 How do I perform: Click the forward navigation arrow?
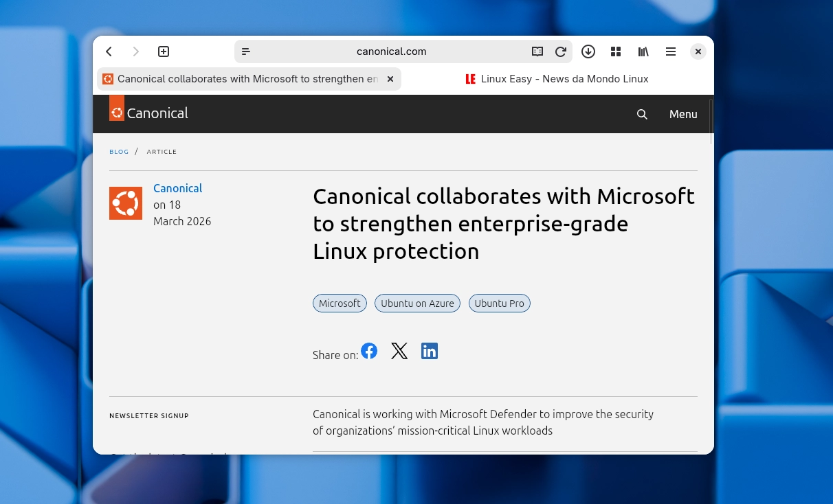pyautogui.click(x=136, y=51)
